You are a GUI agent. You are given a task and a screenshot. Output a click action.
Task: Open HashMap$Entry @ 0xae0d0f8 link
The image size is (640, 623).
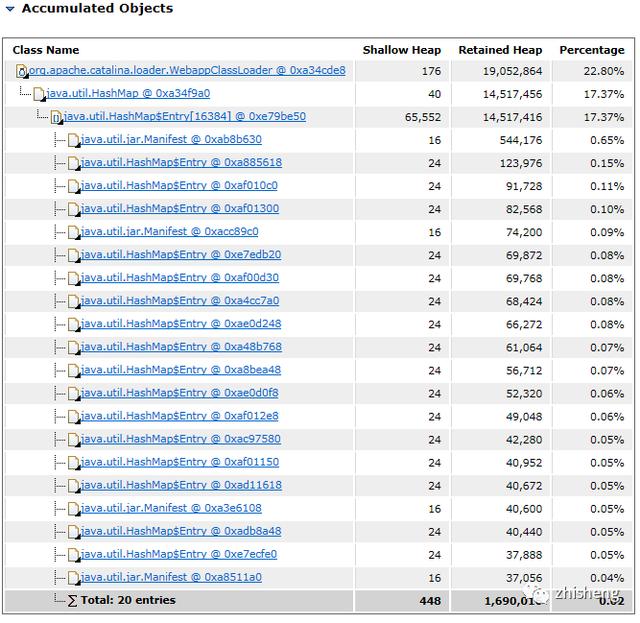click(x=180, y=393)
